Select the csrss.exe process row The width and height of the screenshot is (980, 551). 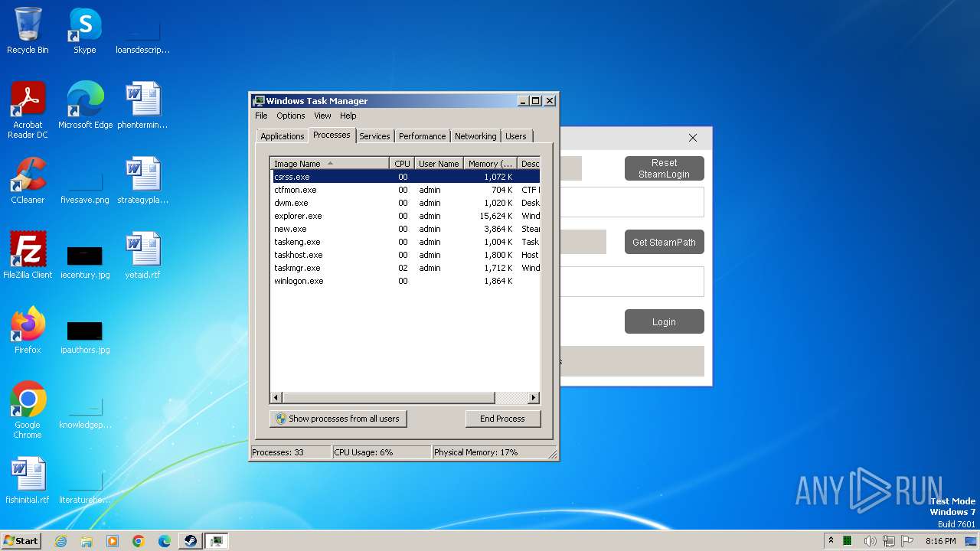(x=406, y=177)
